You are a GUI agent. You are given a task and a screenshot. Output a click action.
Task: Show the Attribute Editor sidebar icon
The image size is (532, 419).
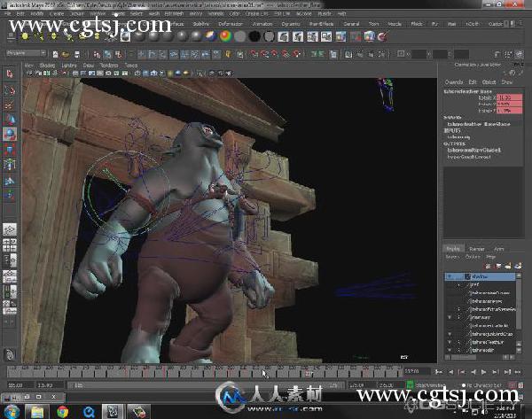(497, 54)
